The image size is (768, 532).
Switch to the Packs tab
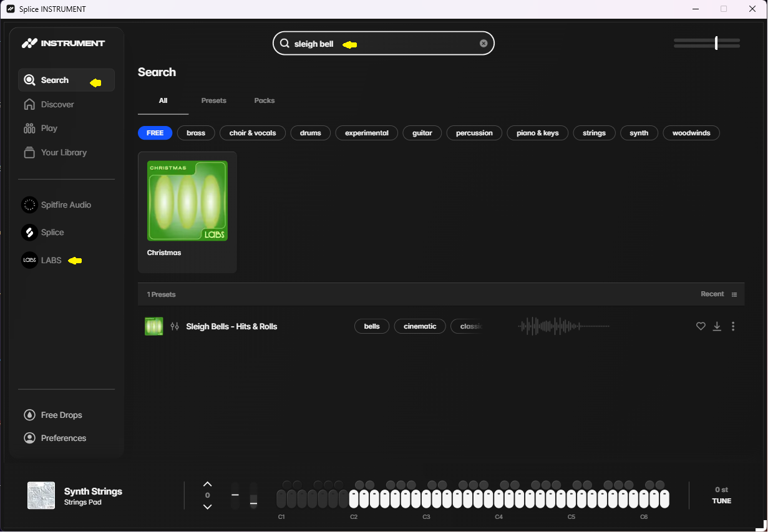pos(265,100)
